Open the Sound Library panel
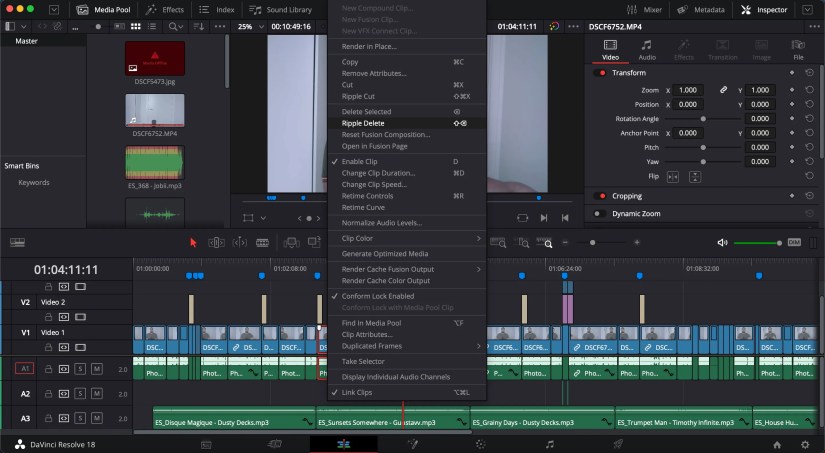 tap(280, 9)
